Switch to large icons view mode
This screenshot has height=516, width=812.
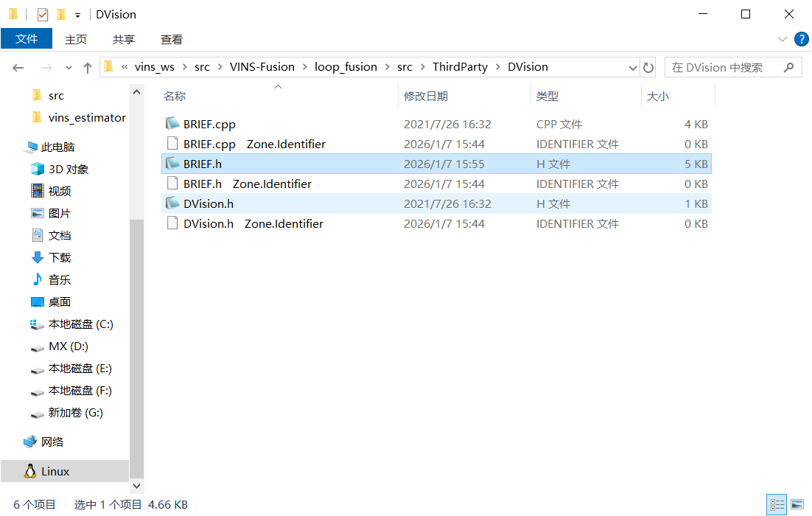(x=797, y=505)
